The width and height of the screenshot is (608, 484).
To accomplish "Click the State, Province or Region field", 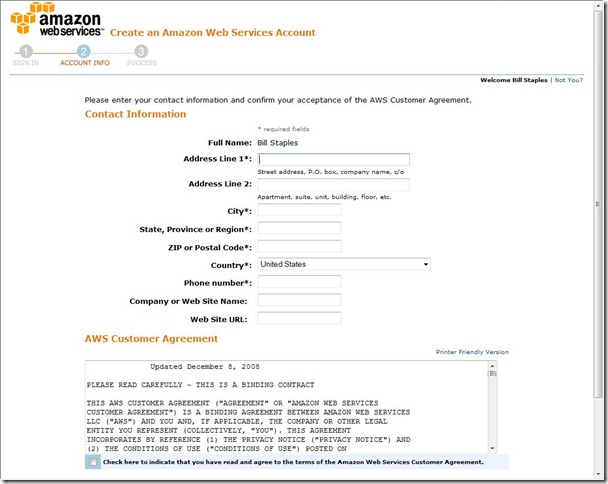I will (299, 228).
